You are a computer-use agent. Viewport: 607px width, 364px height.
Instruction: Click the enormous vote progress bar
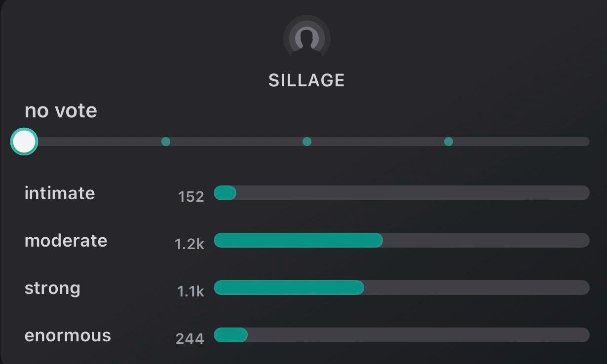pyautogui.click(x=401, y=335)
